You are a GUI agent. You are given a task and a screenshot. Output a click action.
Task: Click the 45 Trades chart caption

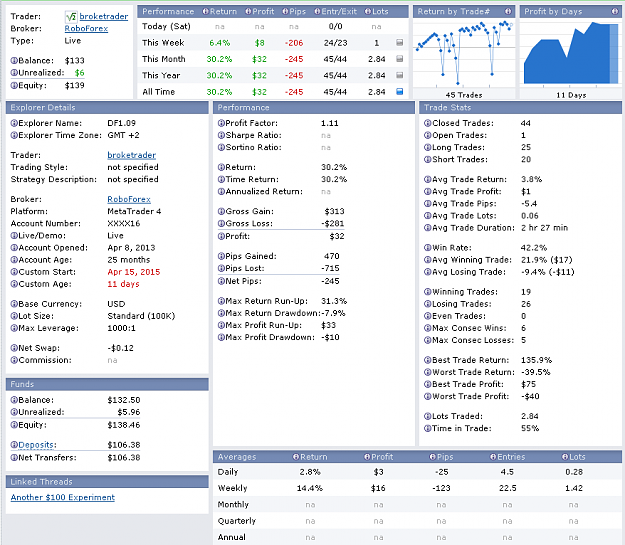(464, 95)
